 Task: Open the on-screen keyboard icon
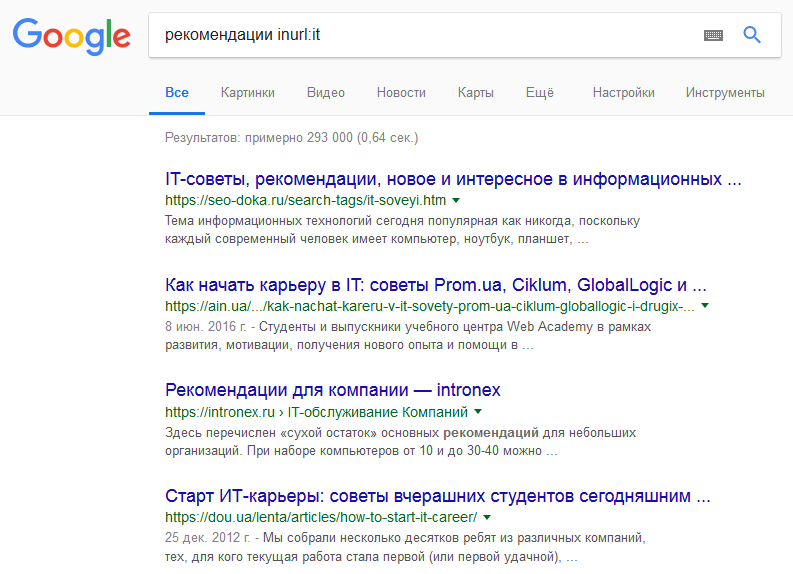[x=713, y=35]
